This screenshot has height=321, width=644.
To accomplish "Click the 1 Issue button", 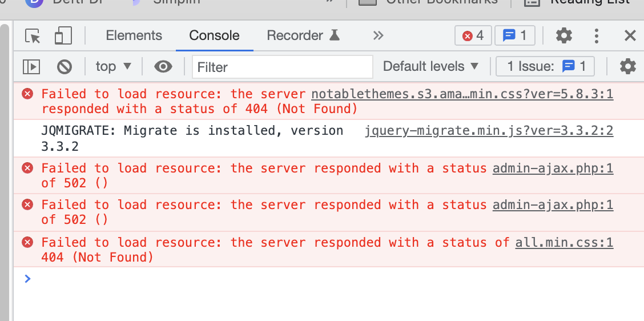I will (545, 66).
